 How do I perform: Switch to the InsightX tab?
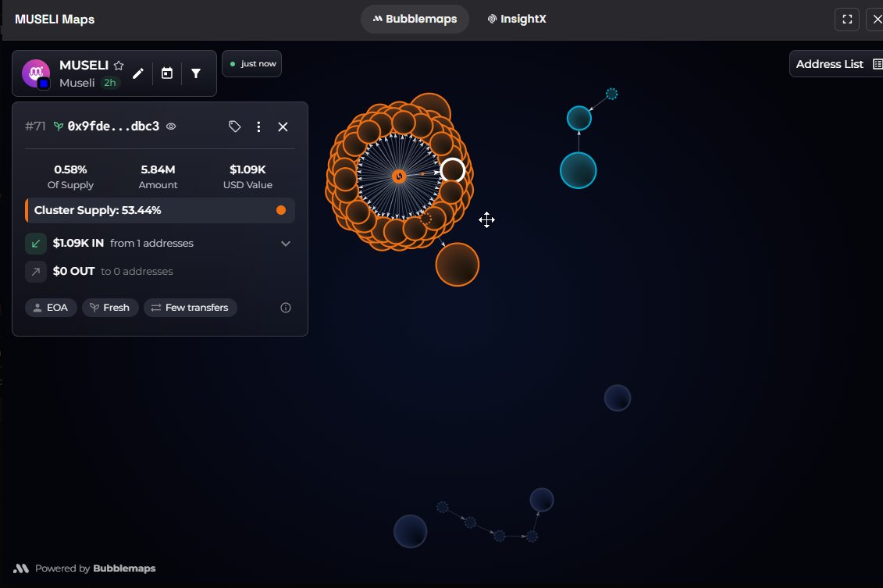click(516, 20)
